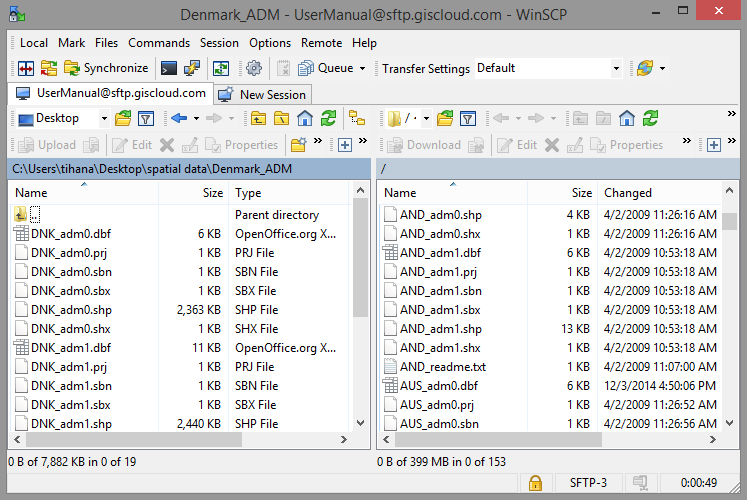Screen dimensions: 747x500
Task: Click the Compare Directories toolbar icon
Action: 26,69
